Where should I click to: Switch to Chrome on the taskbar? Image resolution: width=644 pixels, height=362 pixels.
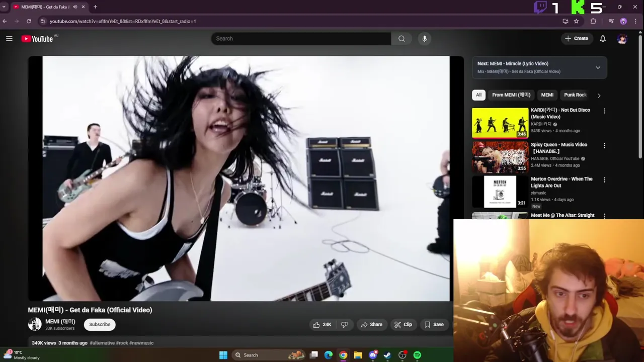tap(343, 355)
